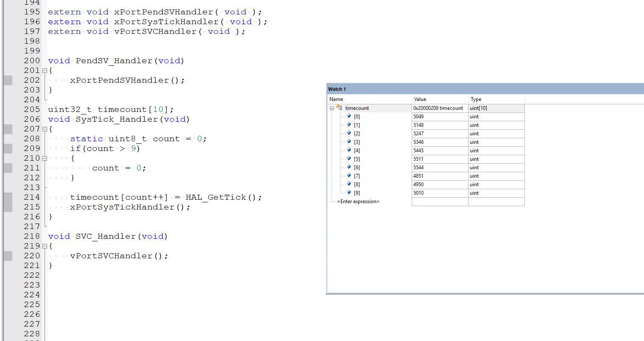644x341 pixels.
Task: Click HAL_GetTick() call on line 214
Action: pos(224,197)
